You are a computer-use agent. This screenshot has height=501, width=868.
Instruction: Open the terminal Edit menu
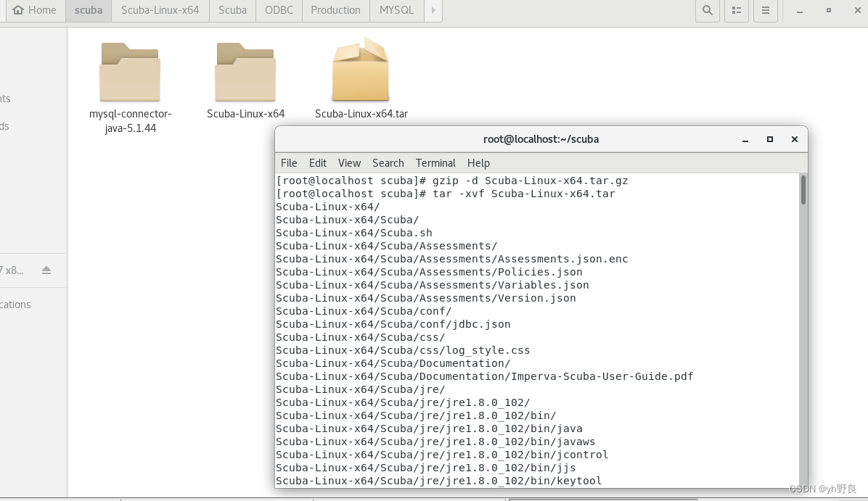pos(318,163)
